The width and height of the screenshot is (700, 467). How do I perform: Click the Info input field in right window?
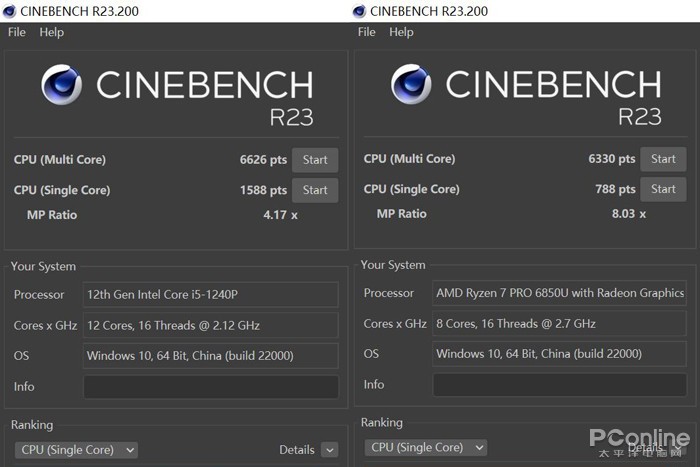(560, 384)
